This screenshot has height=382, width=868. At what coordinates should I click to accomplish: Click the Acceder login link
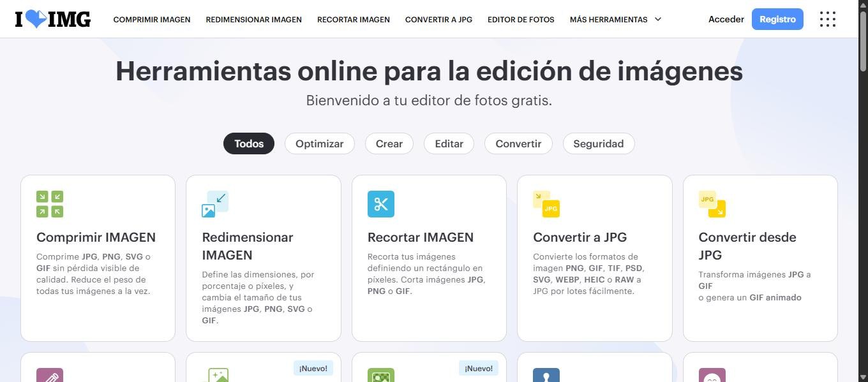pyautogui.click(x=726, y=19)
